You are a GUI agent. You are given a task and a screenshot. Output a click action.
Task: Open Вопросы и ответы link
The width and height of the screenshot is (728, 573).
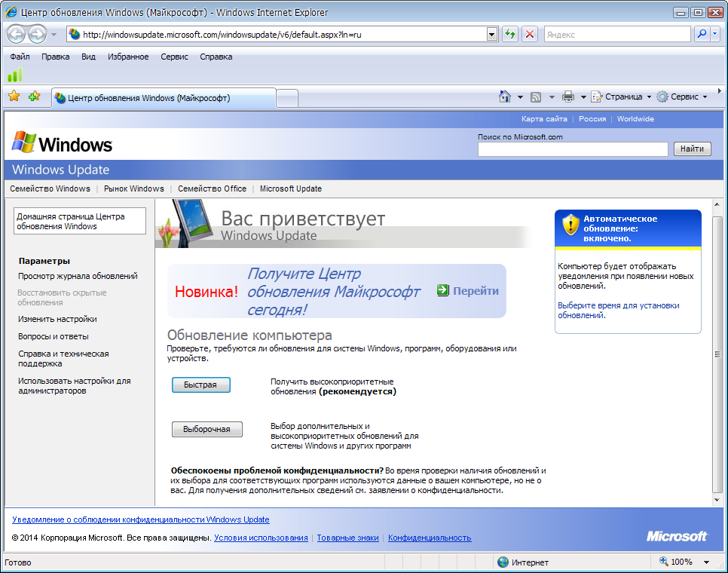tap(53, 336)
